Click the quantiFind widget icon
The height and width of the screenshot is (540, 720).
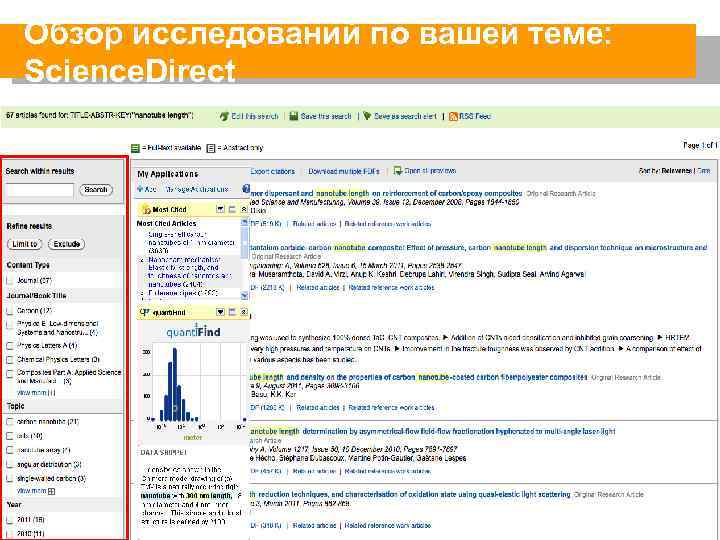click(145, 312)
